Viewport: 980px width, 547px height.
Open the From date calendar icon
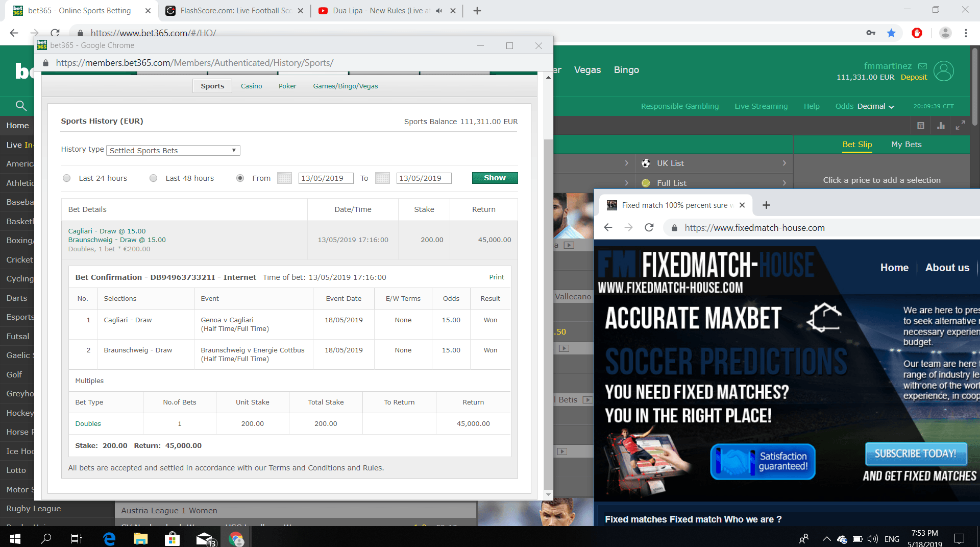click(284, 178)
